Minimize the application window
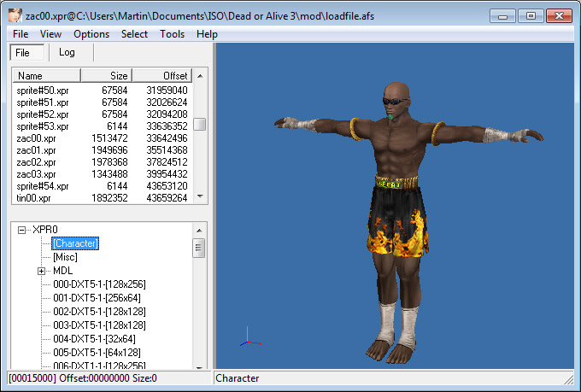 502,16
